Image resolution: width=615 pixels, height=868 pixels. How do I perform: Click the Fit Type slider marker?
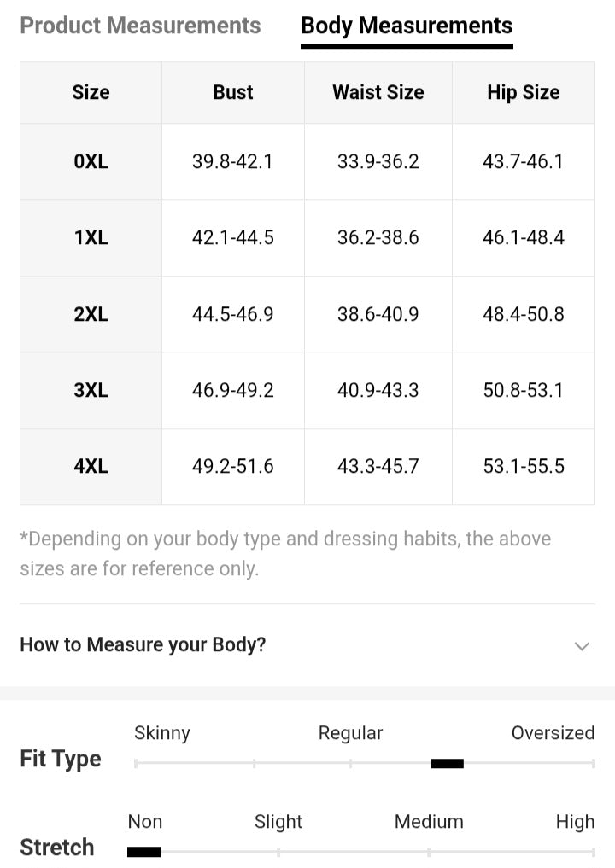click(x=447, y=763)
